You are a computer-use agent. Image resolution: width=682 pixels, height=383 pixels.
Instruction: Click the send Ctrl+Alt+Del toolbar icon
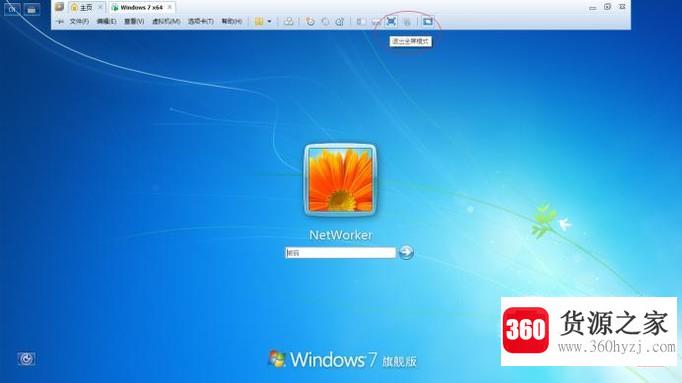289,21
